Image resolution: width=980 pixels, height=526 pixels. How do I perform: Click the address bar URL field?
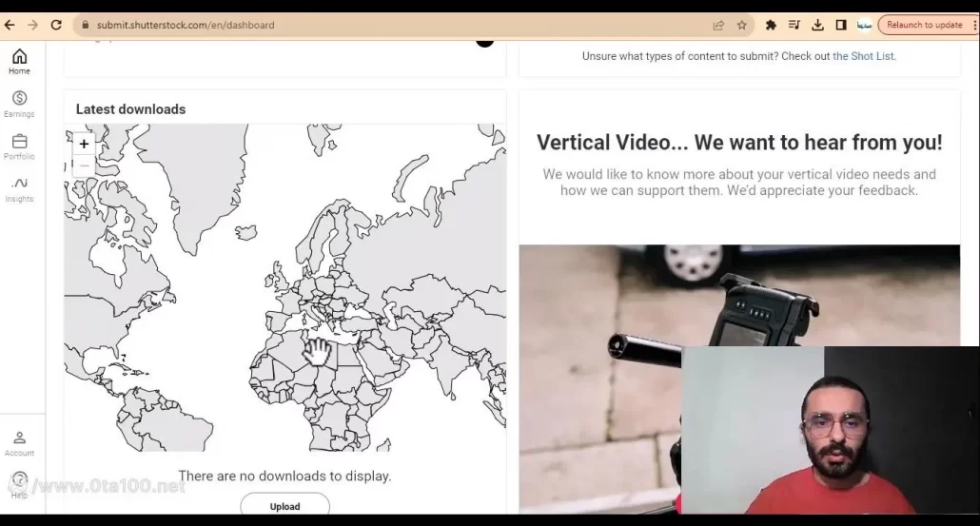381,25
